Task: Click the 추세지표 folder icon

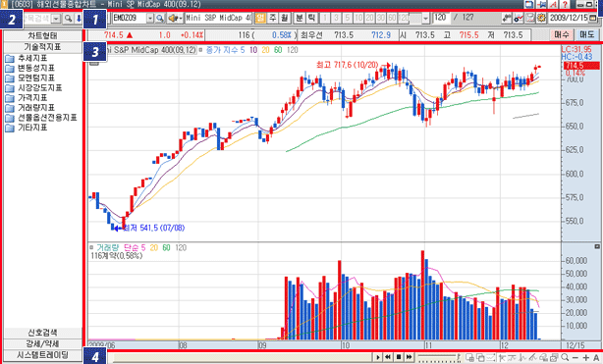Action: 10,59
